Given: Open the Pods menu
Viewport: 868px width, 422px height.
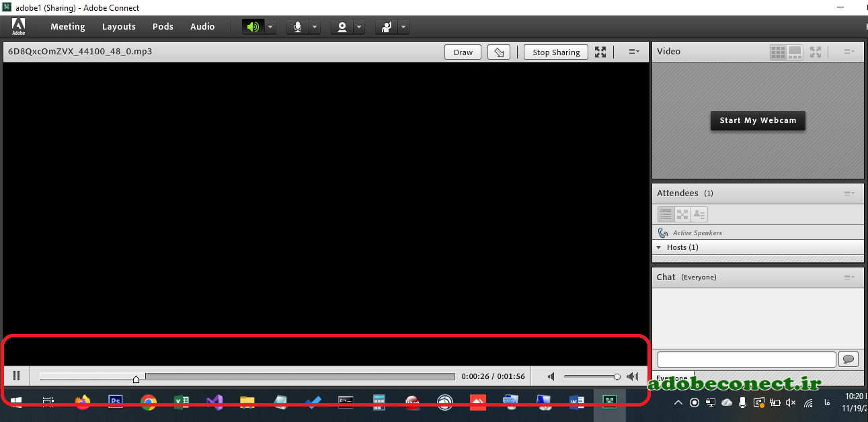Looking at the screenshot, I should pos(163,27).
